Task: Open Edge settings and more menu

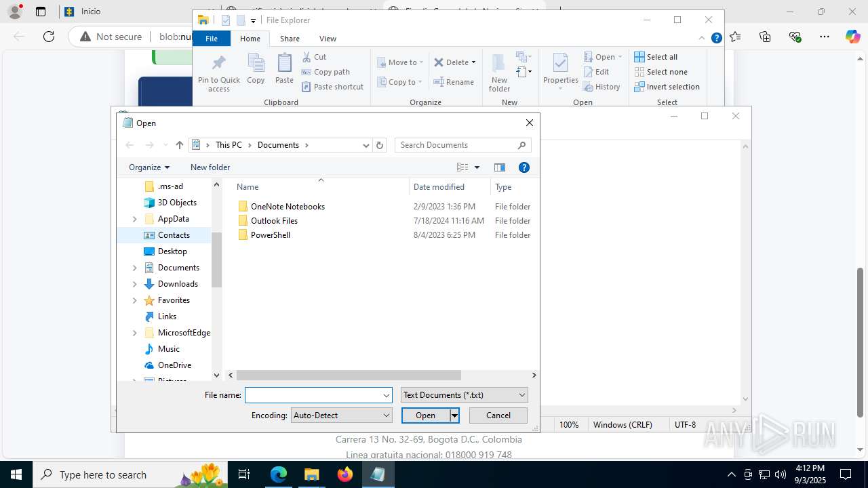Action: (x=824, y=37)
